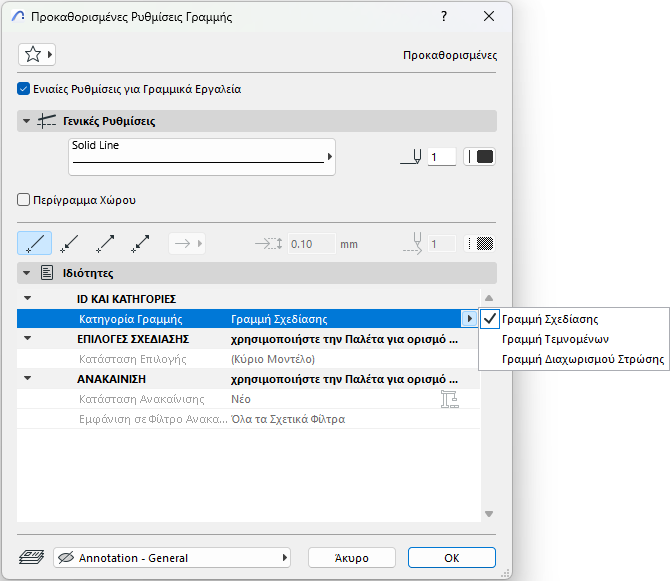Click the renovation status icon
Image resolution: width=671 pixels, height=581 pixels.
coord(450,399)
